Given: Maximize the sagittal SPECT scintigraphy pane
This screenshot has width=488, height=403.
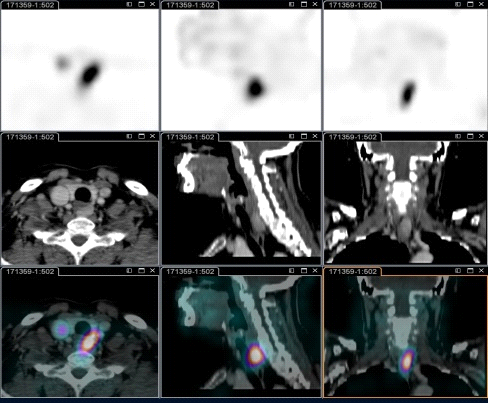Looking at the screenshot, I should point(304,4).
